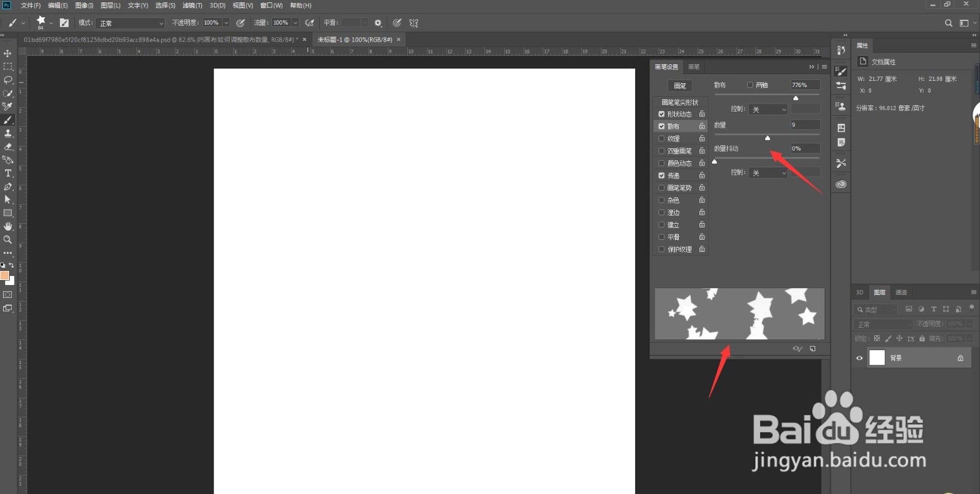Open the Creative Cloud Libraries icon
The image size is (980, 494).
[841, 184]
